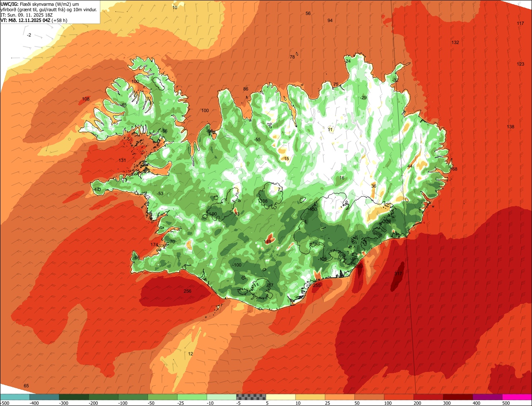Click the map value 94
Viewport: 532px width, 406px height.
point(330,20)
